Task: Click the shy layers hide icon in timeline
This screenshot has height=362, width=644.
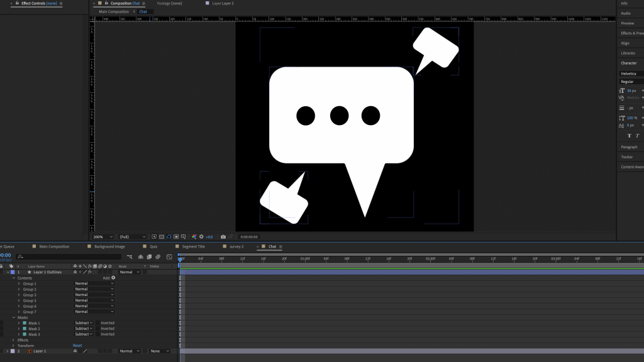Action: pos(140,257)
